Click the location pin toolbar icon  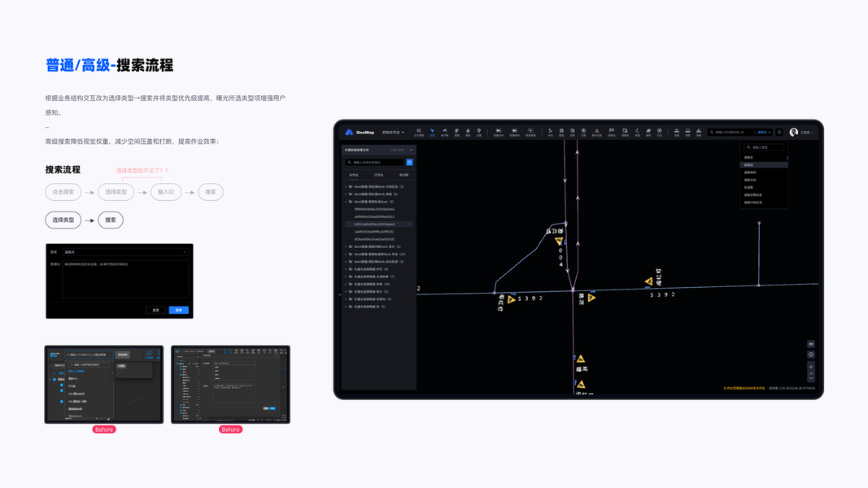[479, 131]
